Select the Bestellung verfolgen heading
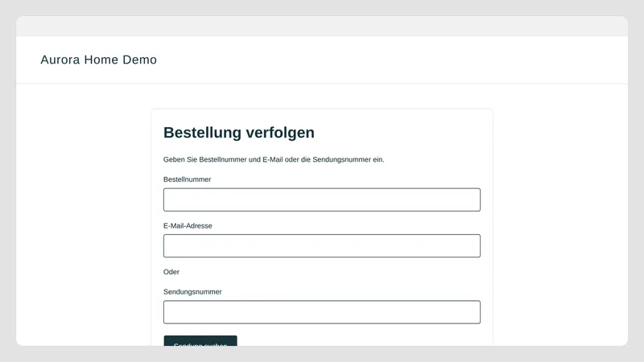Screen dimensions: 644x362 (x=239, y=133)
